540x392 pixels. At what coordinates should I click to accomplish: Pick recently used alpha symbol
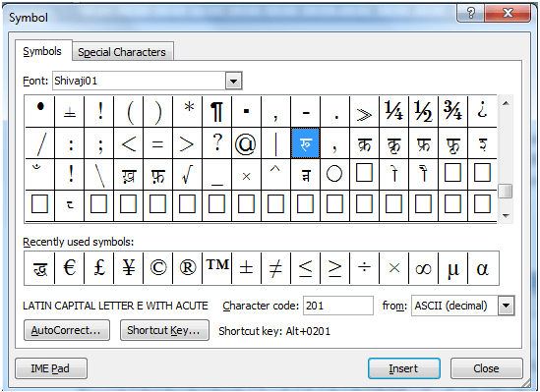[x=483, y=268]
